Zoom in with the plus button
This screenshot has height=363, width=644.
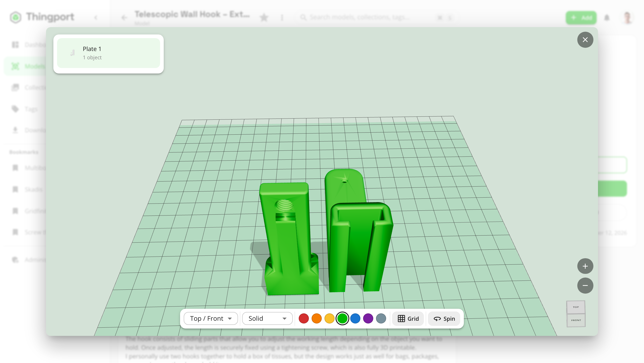coord(585,266)
